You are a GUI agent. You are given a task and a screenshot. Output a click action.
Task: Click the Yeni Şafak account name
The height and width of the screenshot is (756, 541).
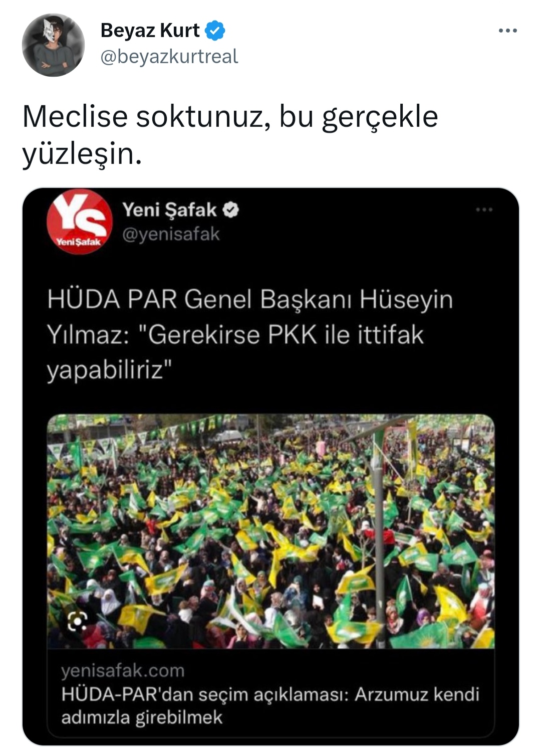tap(169, 210)
